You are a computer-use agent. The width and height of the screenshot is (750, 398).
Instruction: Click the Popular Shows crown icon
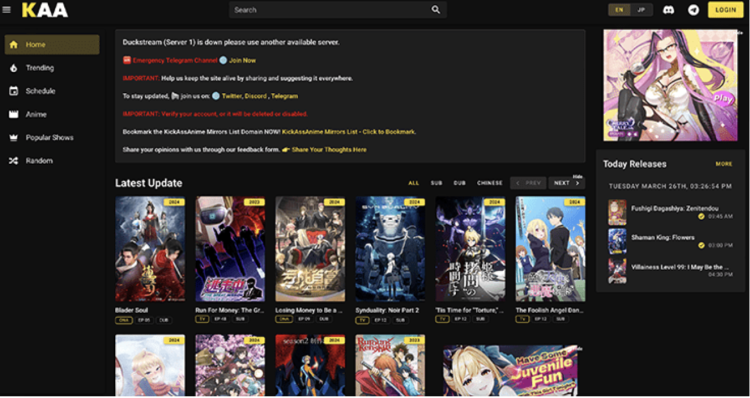(x=13, y=138)
